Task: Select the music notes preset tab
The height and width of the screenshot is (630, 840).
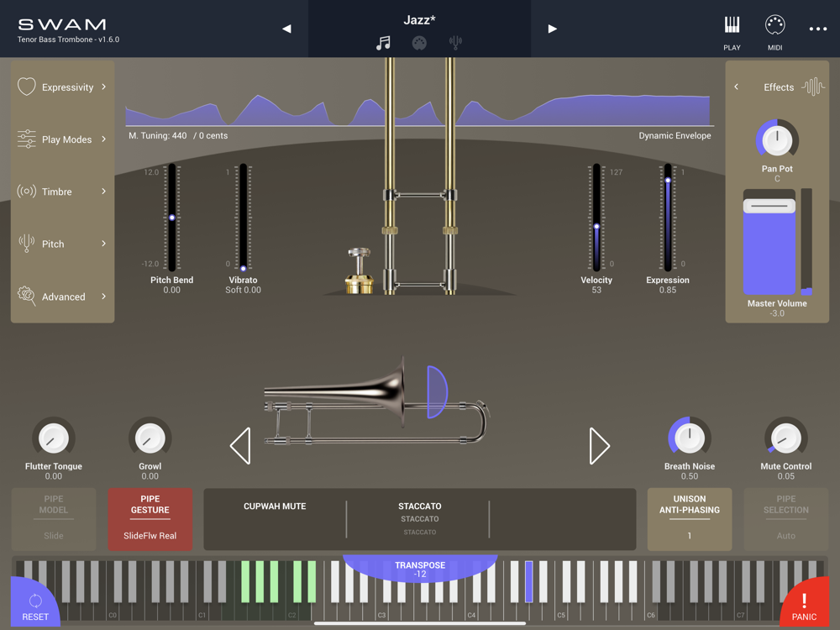Action: click(x=383, y=43)
